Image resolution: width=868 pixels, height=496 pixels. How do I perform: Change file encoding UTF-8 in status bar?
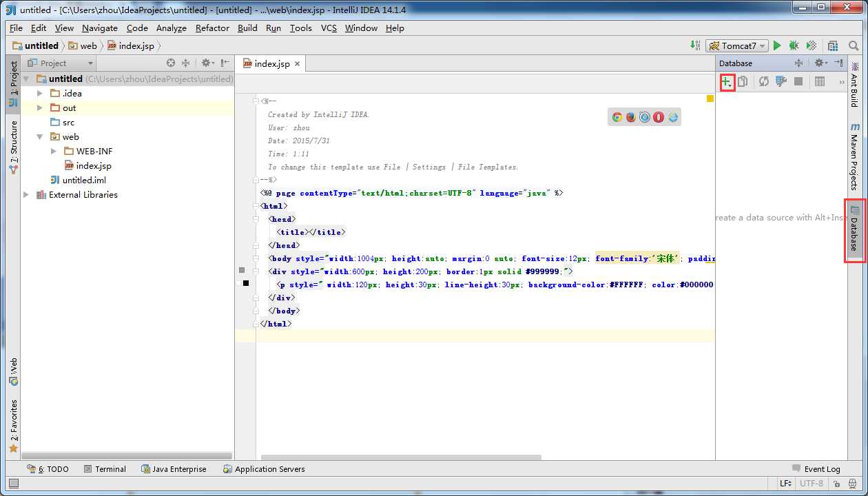[812, 484]
